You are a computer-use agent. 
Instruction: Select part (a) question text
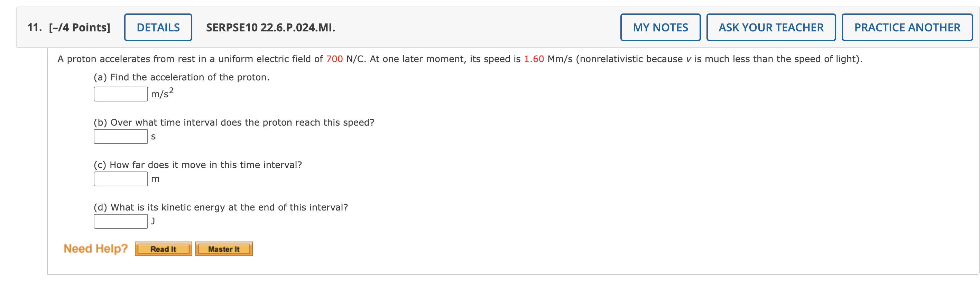click(182, 77)
